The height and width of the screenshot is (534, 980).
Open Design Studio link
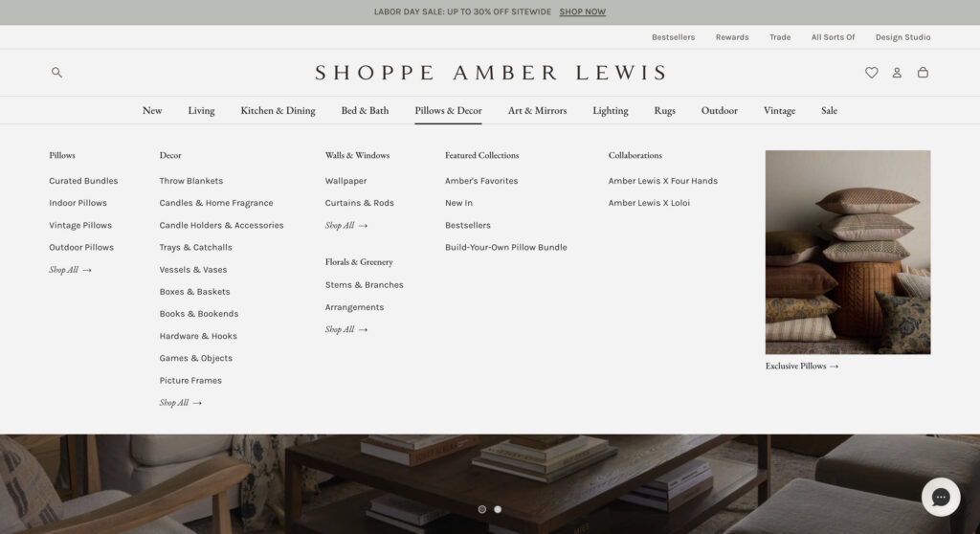[902, 37]
